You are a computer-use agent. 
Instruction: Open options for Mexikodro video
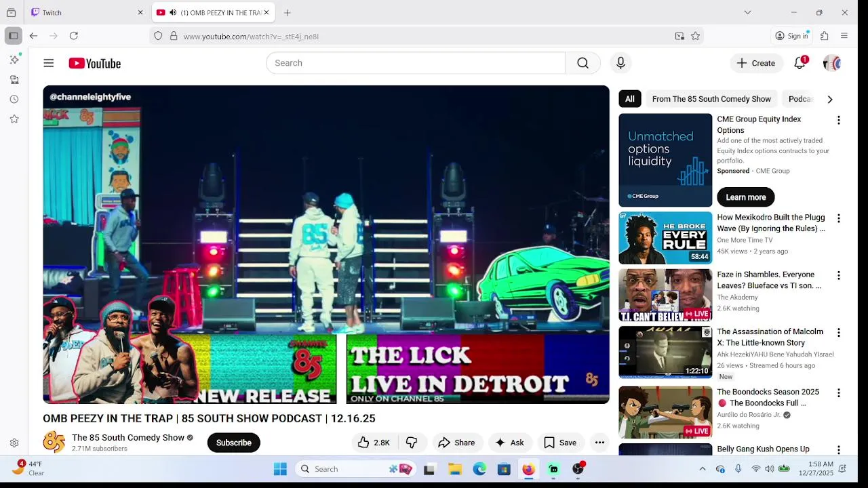(839, 218)
